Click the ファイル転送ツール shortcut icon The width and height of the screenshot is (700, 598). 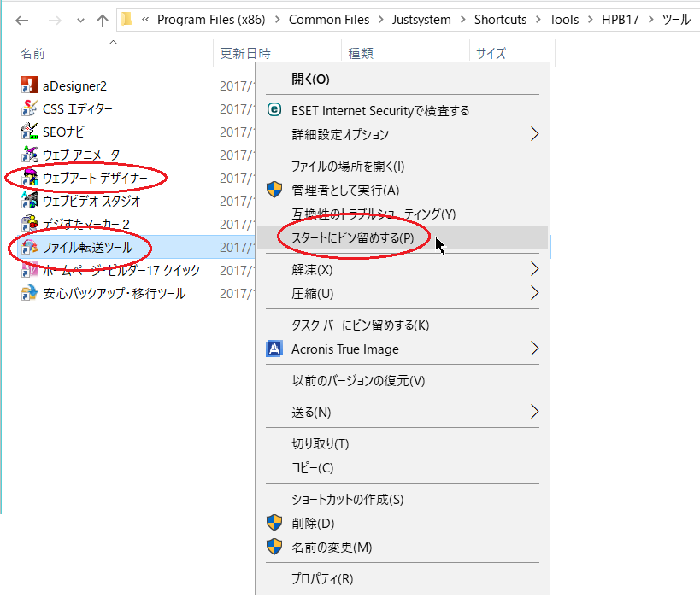pyautogui.click(x=29, y=247)
